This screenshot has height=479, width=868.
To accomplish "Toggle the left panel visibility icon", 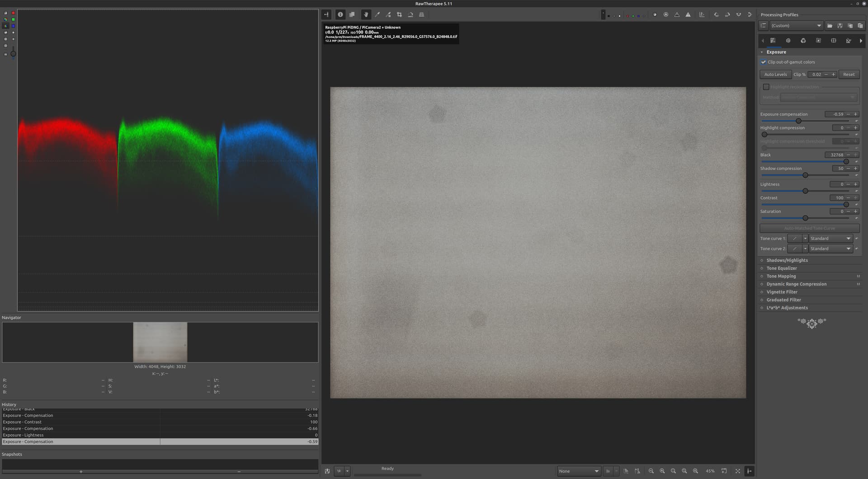I will pyautogui.click(x=326, y=14).
